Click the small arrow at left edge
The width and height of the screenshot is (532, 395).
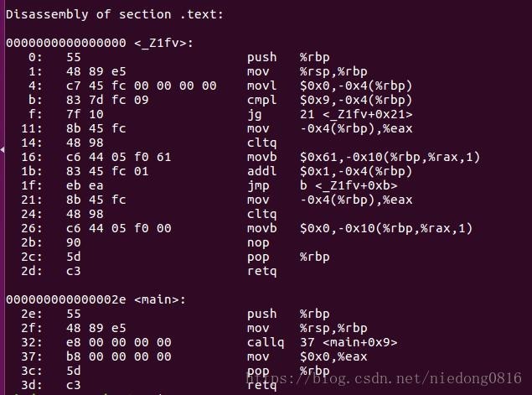(3, 149)
